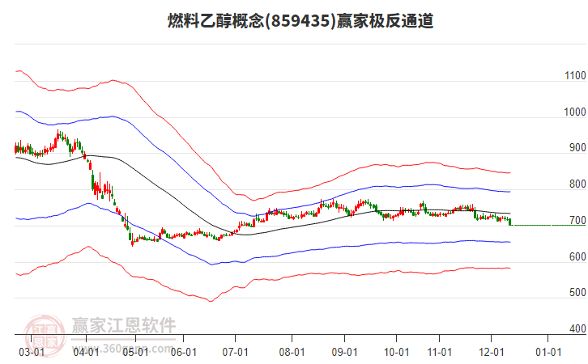588x364 pixels.
Task: Select the 700 price axis label
Action: coord(577,220)
